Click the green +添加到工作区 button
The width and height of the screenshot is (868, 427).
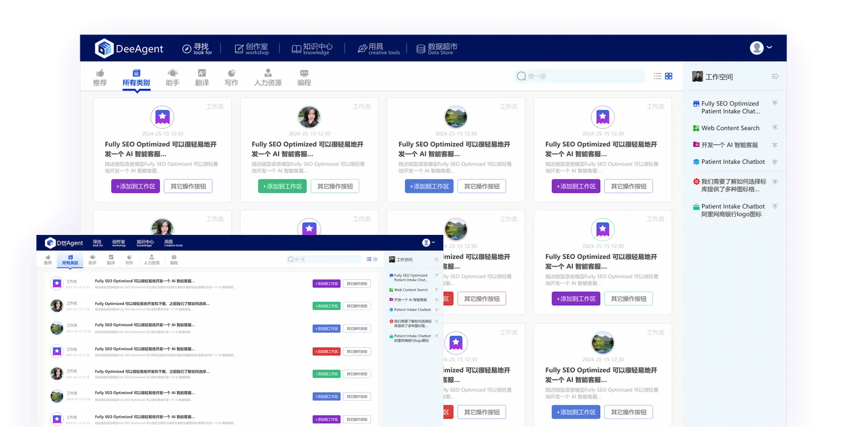point(282,186)
